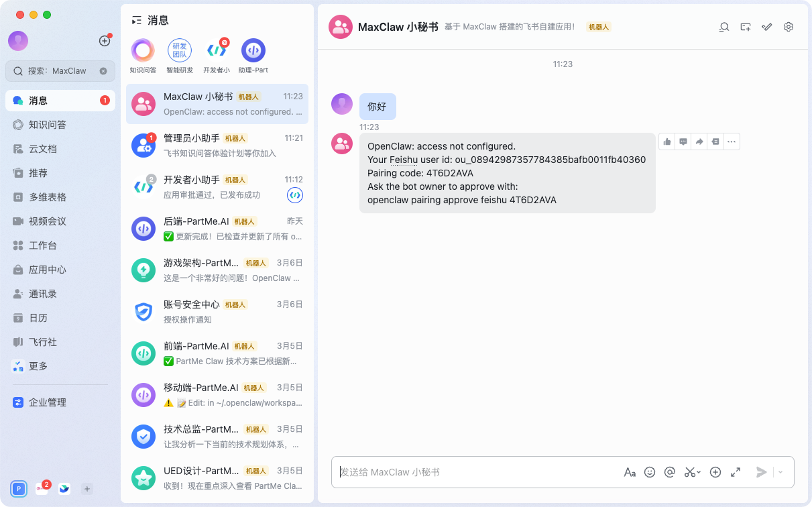The image size is (812, 507).
Task: Click the Aa text formatting icon
Action: 630,472
